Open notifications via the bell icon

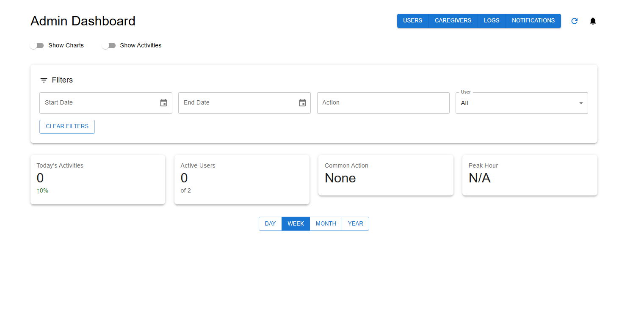593,21
